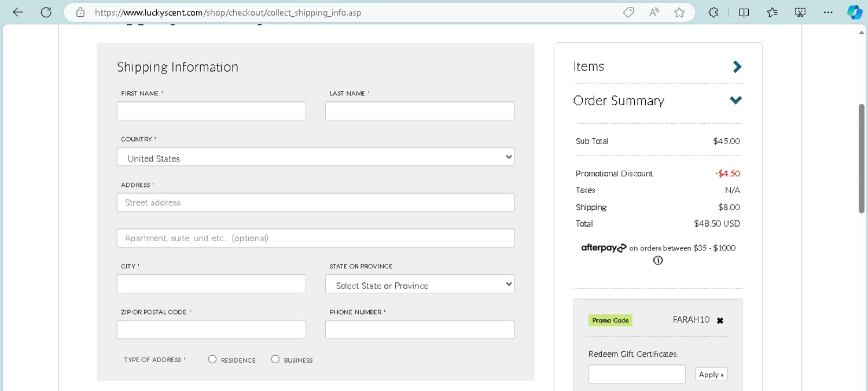Select the Business address type
Screen dimensions: 868x391
click(x=275, y=359)
